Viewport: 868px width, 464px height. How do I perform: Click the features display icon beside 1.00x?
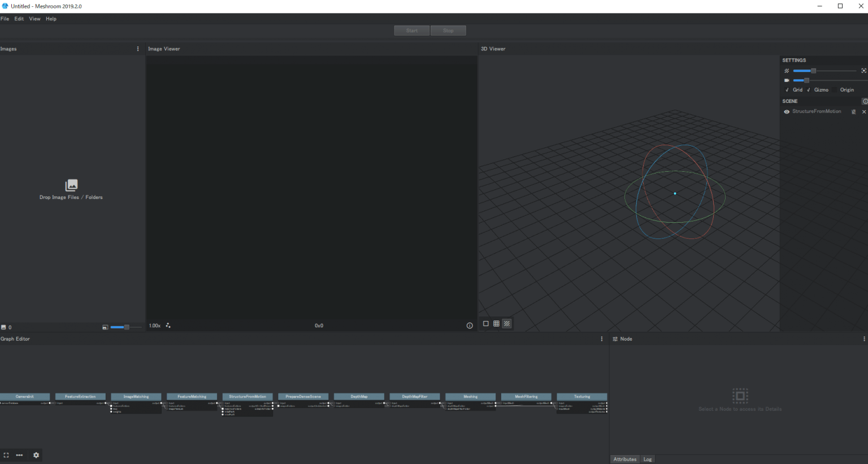coord(168,326)
